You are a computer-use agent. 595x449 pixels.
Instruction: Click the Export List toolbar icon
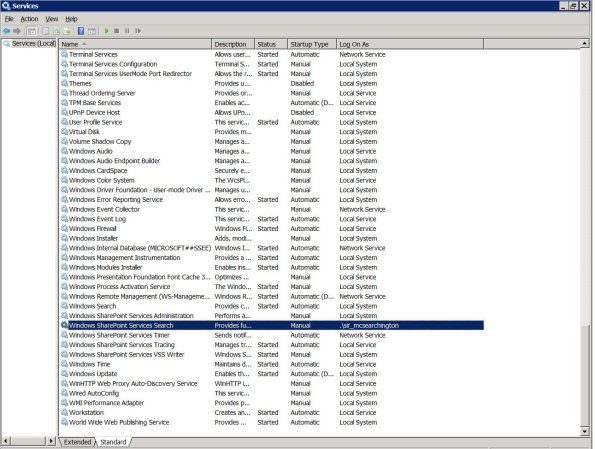[x=67, y=31]
